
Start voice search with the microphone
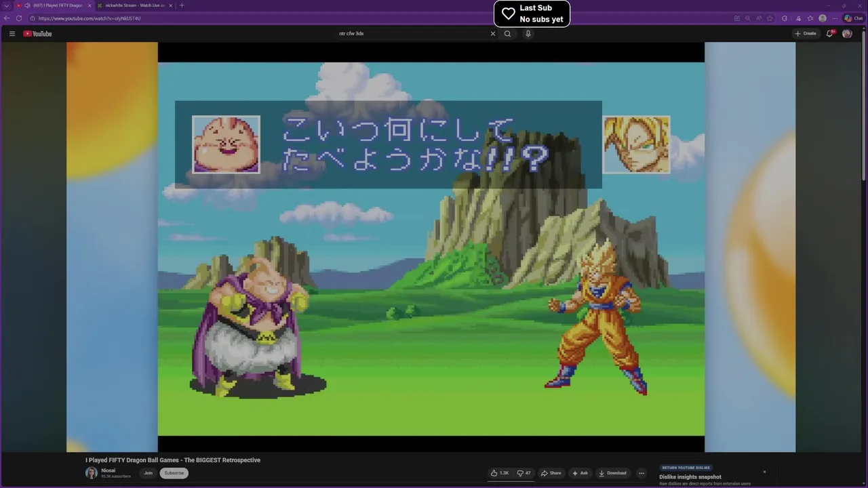(x=528, y=33)
